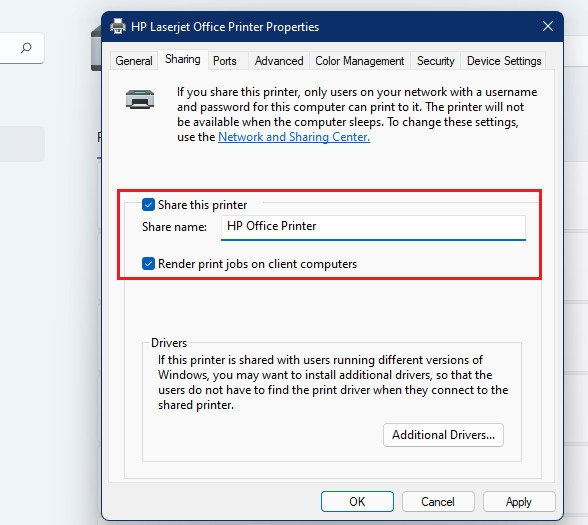Open the Advanced tab
The image size is (588, 525).
tap(279, 61)
